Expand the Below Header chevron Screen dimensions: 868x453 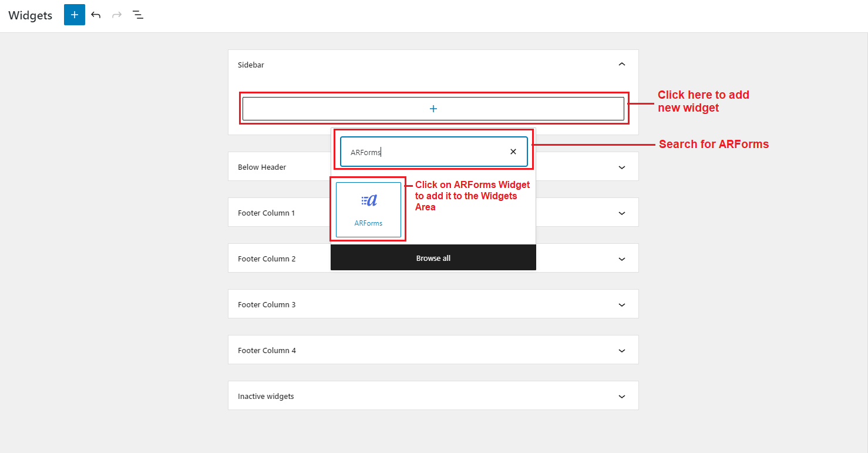tap(622, 167)
